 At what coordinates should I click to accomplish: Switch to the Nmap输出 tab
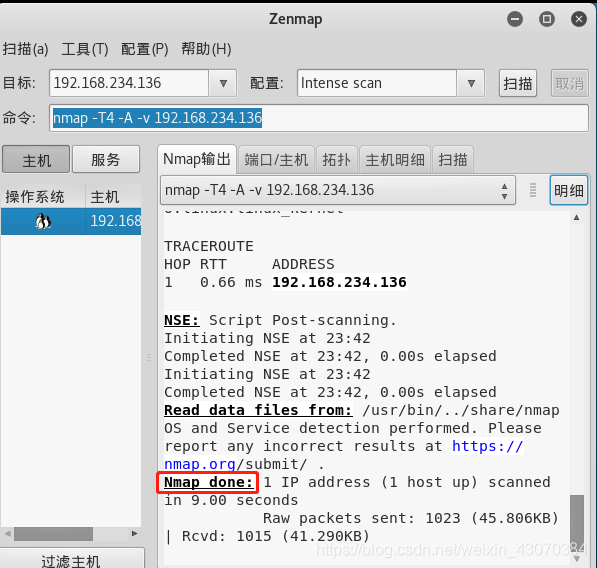click(197, 159)
